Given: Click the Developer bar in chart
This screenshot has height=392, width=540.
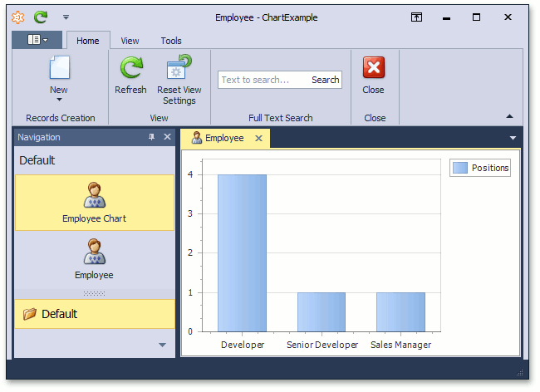Looking at the screenshot, I should (x=242, y=253).
